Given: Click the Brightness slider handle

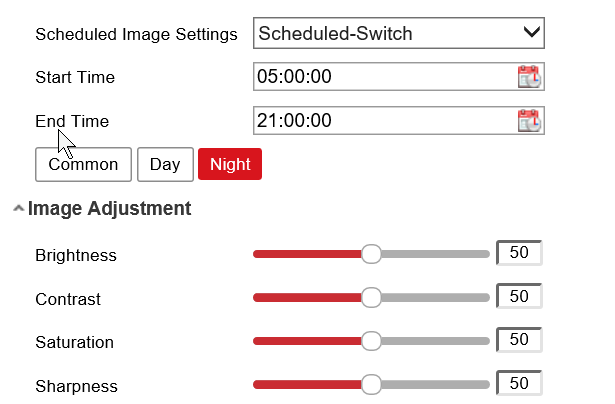Looking at the screenshot, I should click(371, 254).
